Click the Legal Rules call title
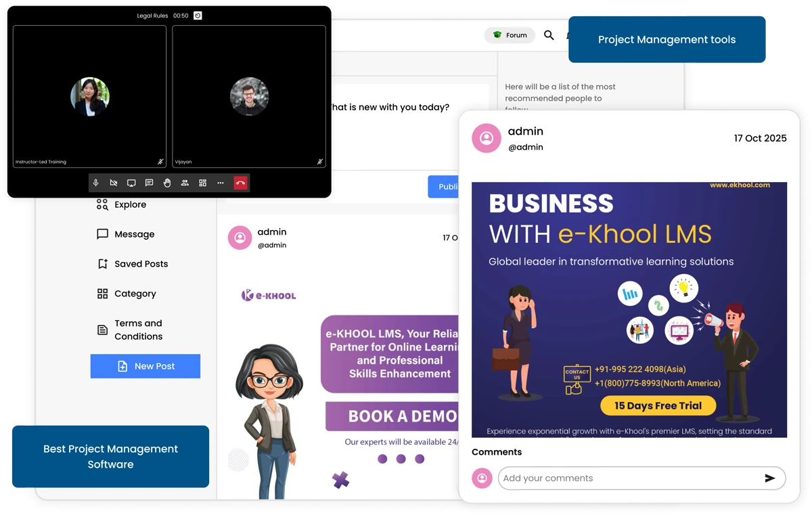The width and height of the screenshot is (812, 515). 152,16
